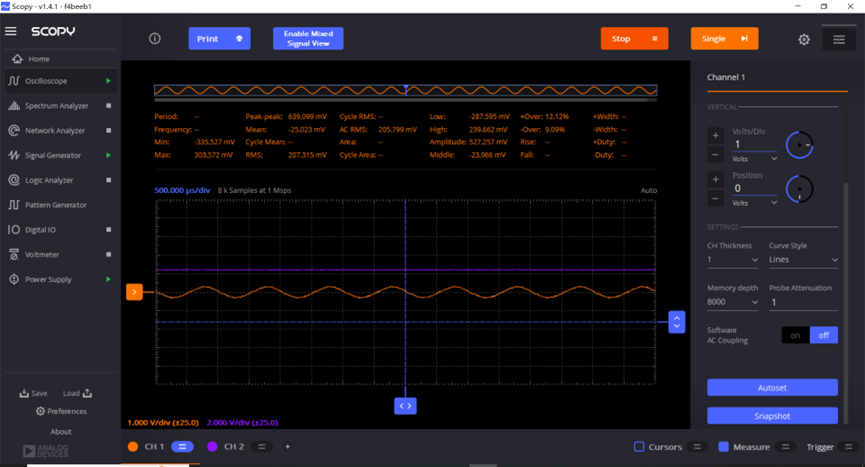Click the Load session button
Viewport: 865px width, 467px height.
coord(77,393)
